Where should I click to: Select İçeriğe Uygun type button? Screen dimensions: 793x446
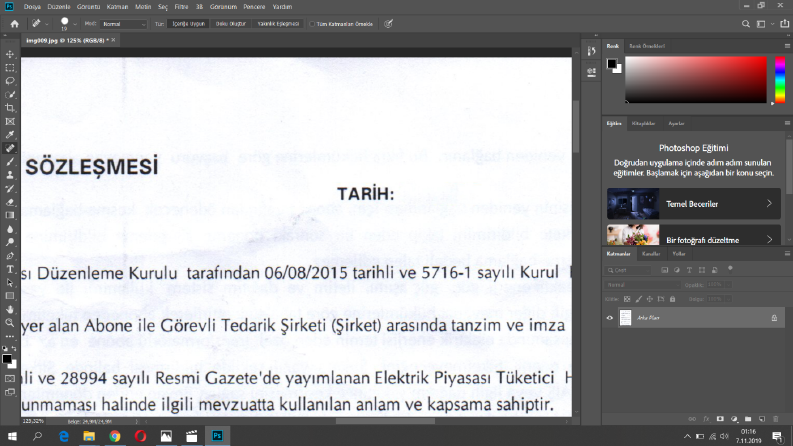(188, 24)
